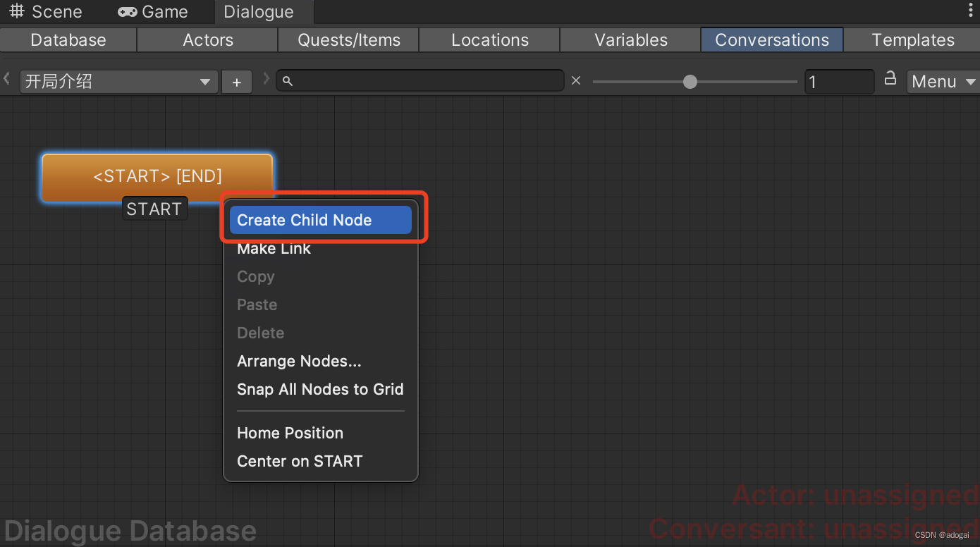Click the left chevron to navigate back

[x=6, y=80]
